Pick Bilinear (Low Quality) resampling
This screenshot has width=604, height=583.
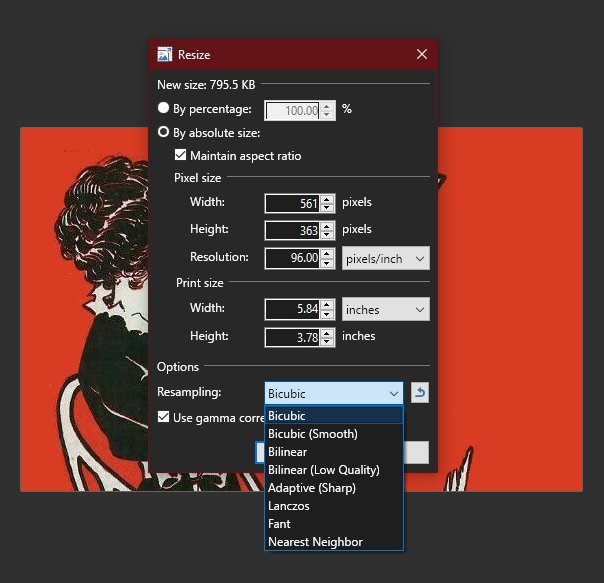click(324, 470)
